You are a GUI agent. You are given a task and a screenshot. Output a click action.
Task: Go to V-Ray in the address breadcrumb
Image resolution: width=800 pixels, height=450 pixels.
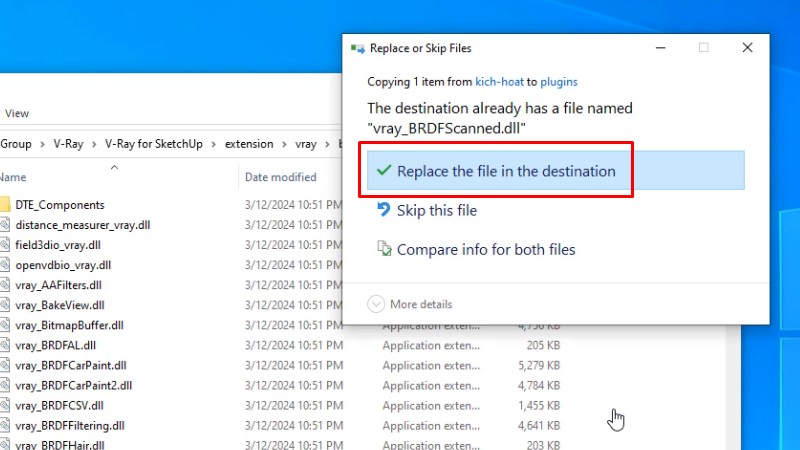(x=68, y=144)
